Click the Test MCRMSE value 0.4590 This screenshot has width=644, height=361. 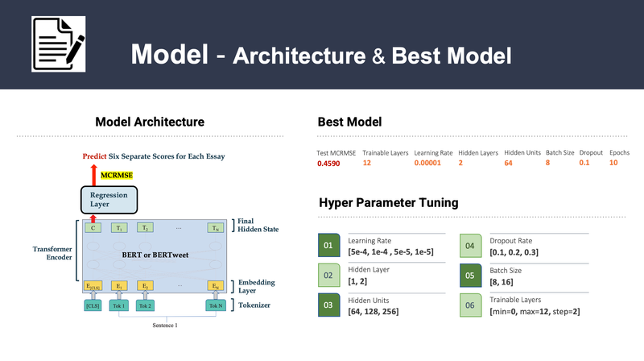[328, 163]
